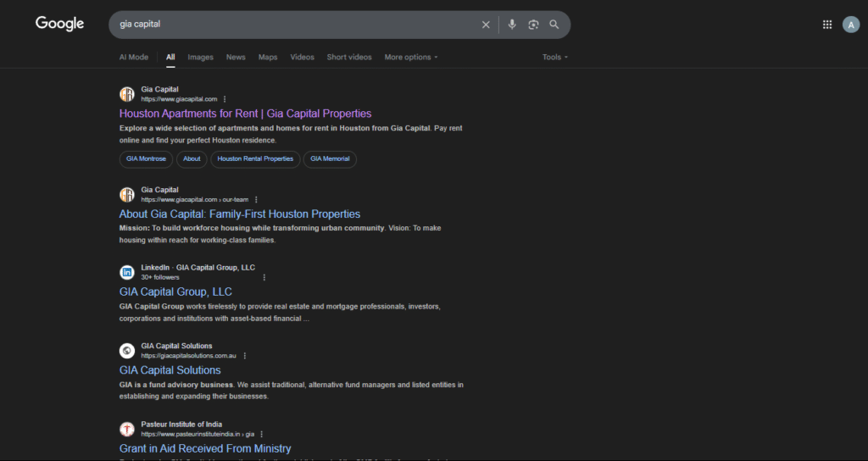
Task: Switch to the Images tab
Action: pyautogui.click(x=201, y=58)
